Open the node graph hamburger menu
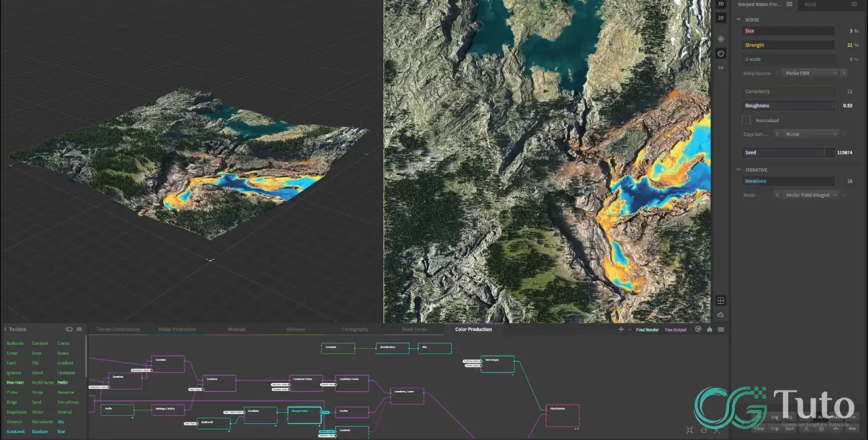Image resolution: width=868 pixels, height=440 pixels. (x=720, y=329)
